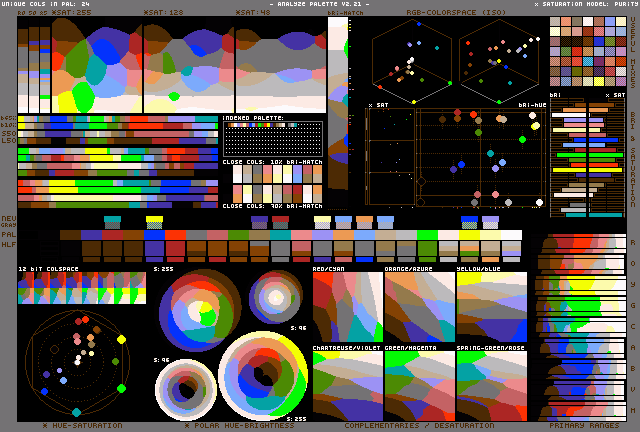Open the Red/Cyan complementary thumbnail
Image resolution: width=640 pixels, height=432 pixels.
[x=347, y=307]
